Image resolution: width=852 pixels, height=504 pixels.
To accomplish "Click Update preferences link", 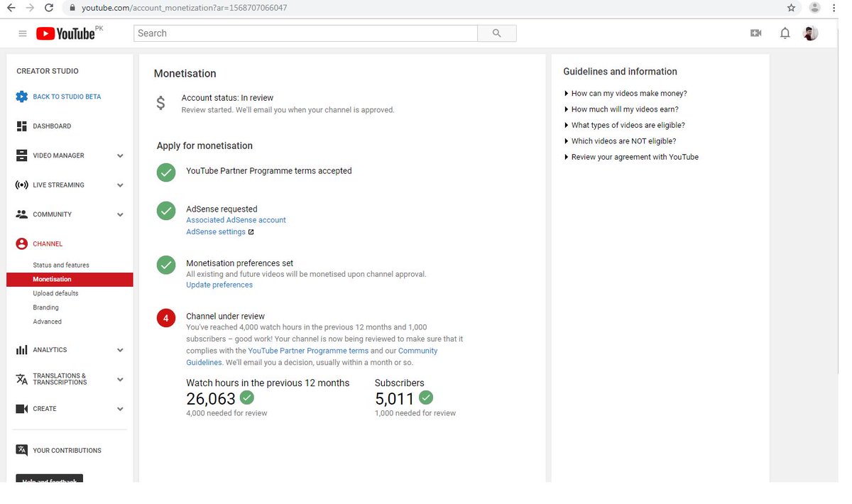I will [x=219, y=285].
